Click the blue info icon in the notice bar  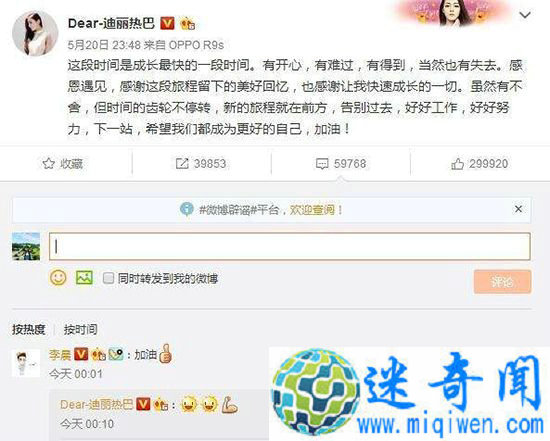point(187,209)
